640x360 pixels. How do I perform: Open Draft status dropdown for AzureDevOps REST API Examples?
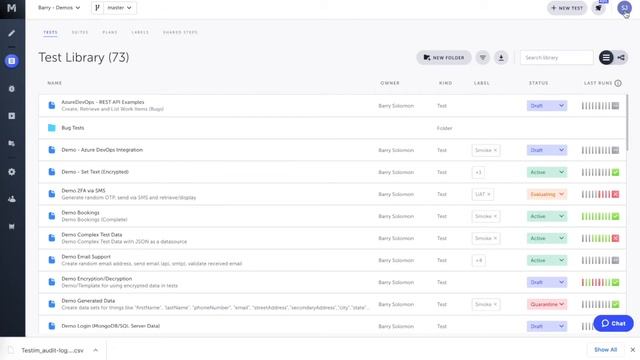(x=547, y=106)
